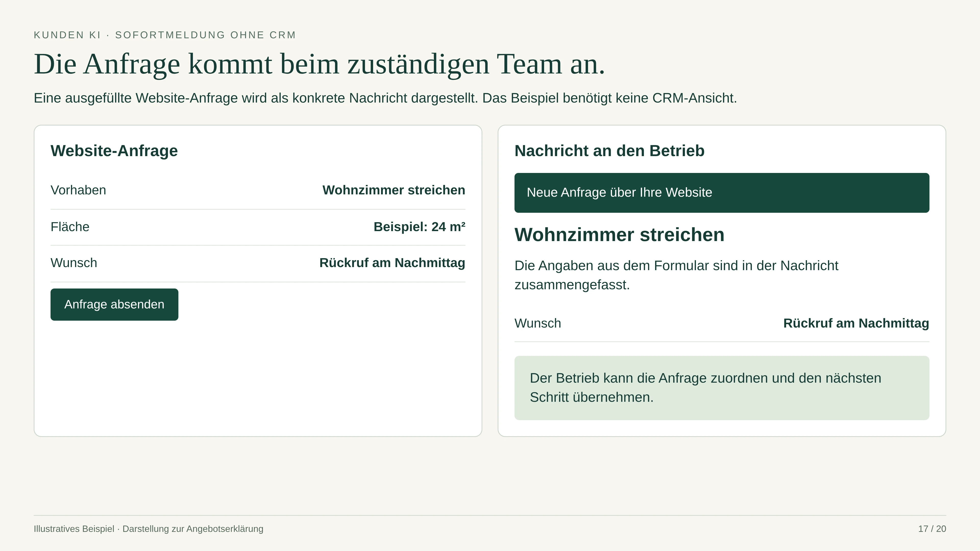Select the Neue Anfrage über Ihre Website banner
This screenshot has height=551, width=980.
(722, 193)
